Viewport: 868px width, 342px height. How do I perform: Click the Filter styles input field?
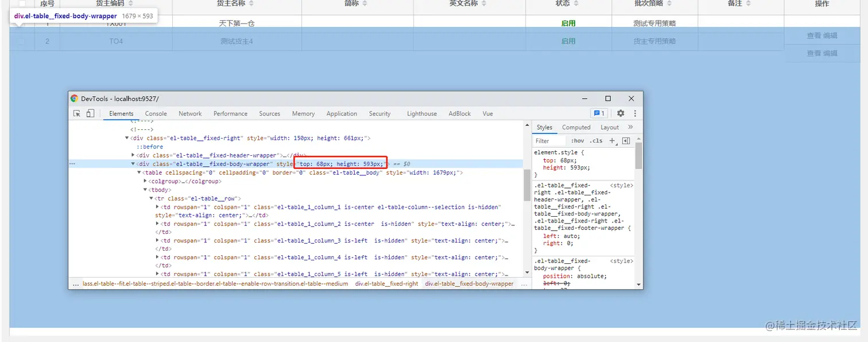pyautogui.click(x=549, y=141)
